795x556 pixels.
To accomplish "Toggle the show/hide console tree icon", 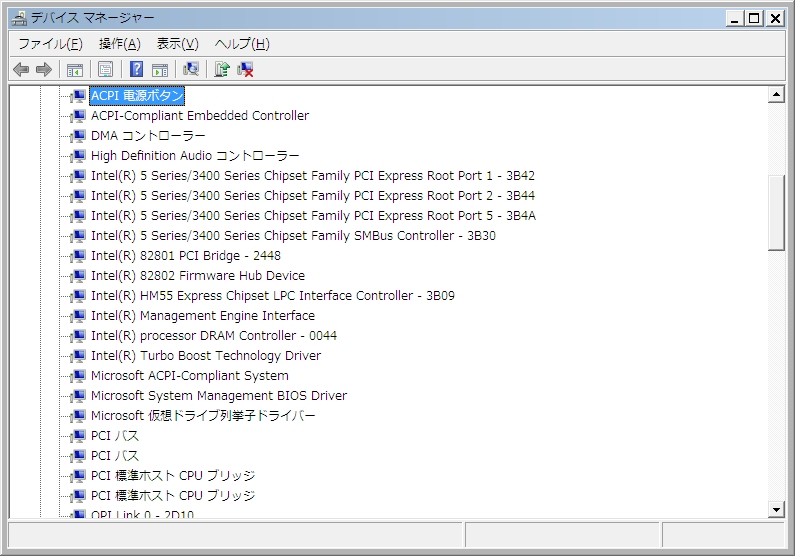I will coord(75,69).
